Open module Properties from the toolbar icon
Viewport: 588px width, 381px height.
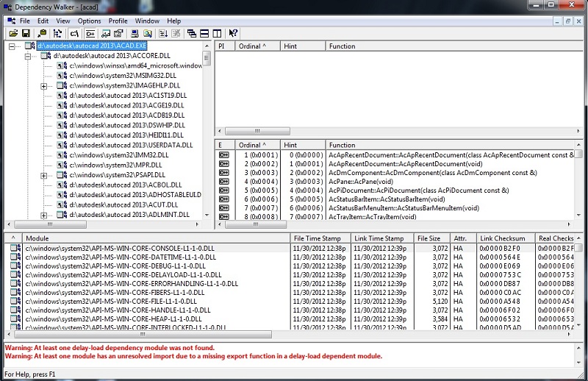118,33
